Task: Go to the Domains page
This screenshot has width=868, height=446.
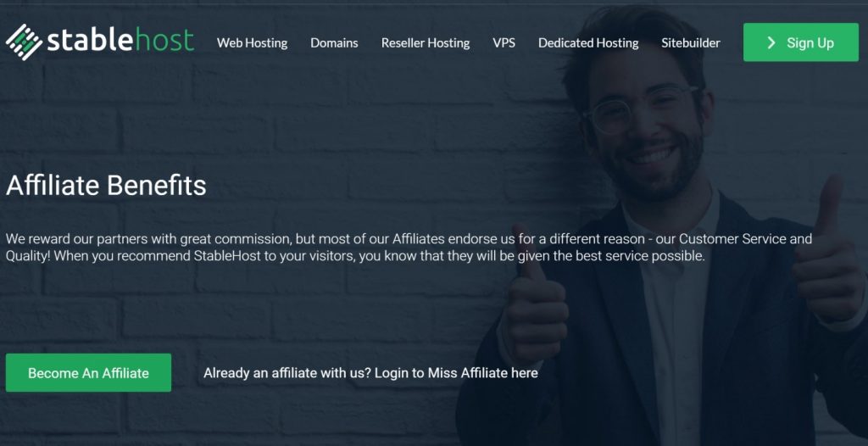Action: (334, 42)
